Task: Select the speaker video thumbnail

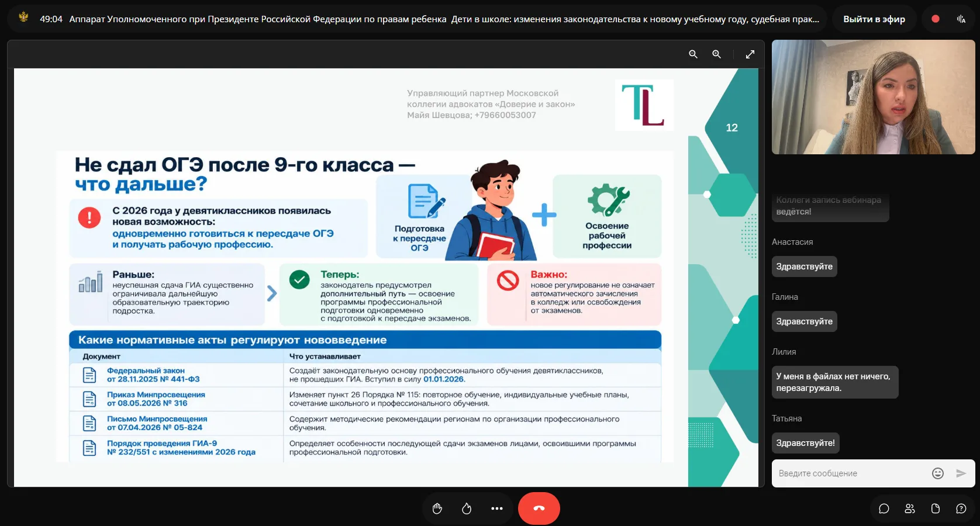Action: 874,97
